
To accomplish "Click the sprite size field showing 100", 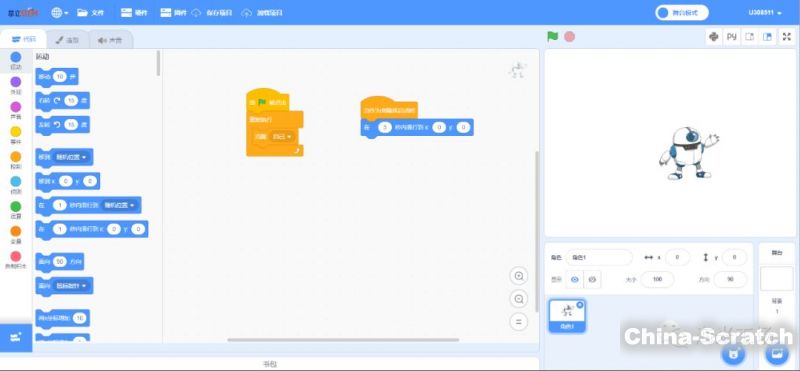I will pos(657,280).
